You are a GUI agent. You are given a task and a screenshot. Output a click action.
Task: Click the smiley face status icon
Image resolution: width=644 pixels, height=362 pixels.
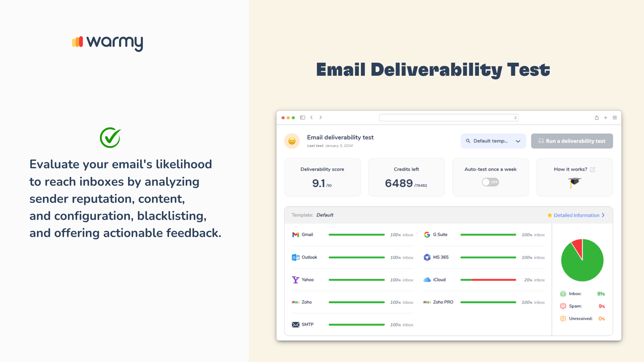pyautogui.click(x=292, y=141)
